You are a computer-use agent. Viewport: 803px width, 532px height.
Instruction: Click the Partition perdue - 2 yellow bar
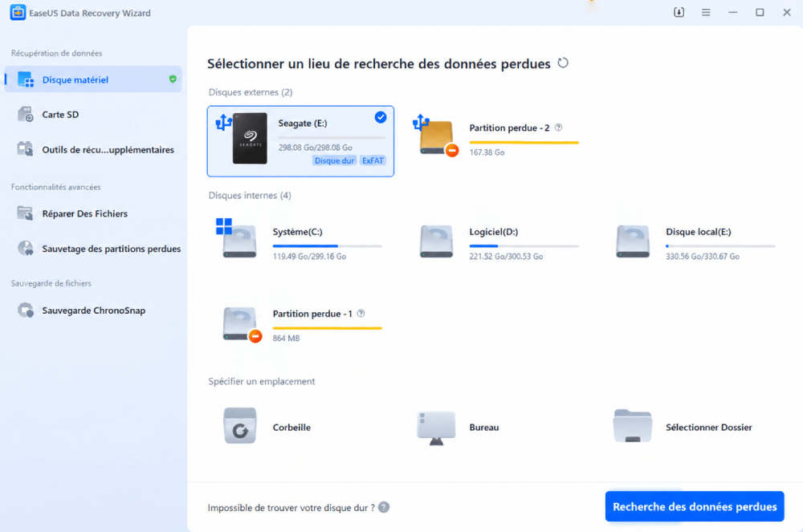[x=524, y=142]
